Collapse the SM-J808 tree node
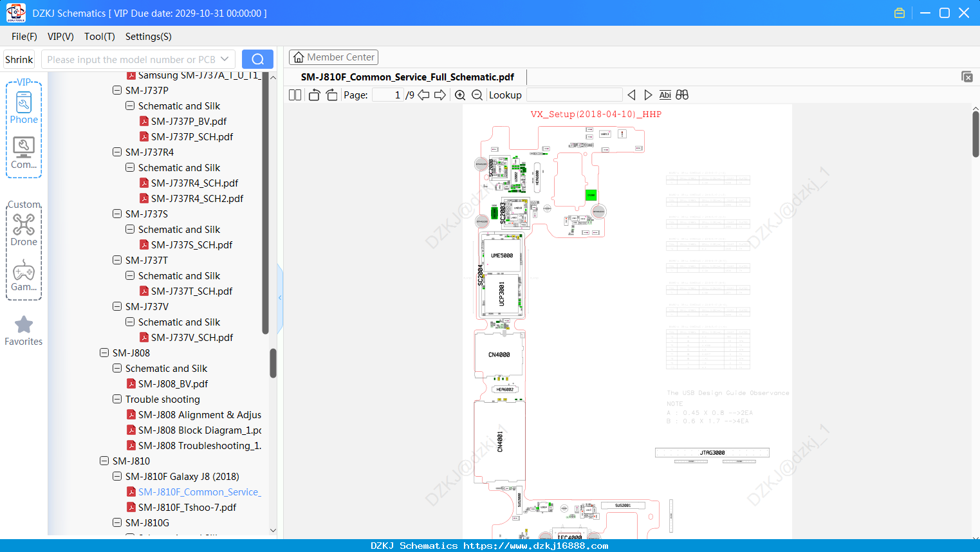Viewport: 980px width, 552px height. pos(104,353)
